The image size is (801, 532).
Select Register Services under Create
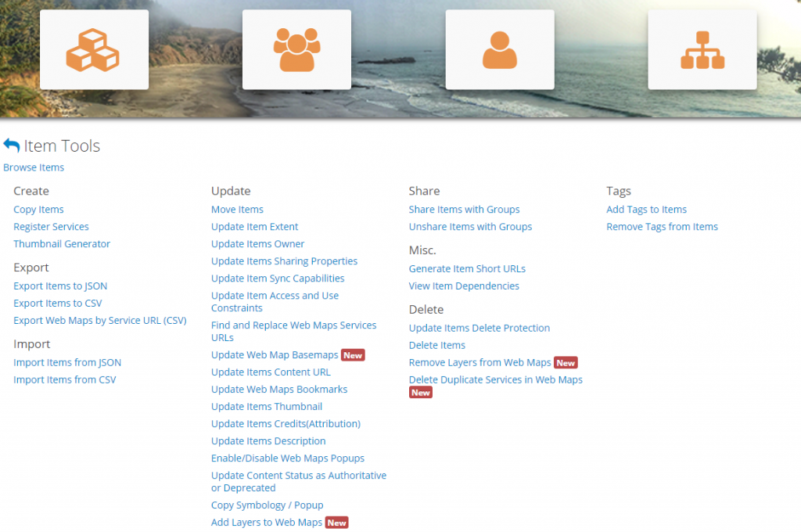51,227
